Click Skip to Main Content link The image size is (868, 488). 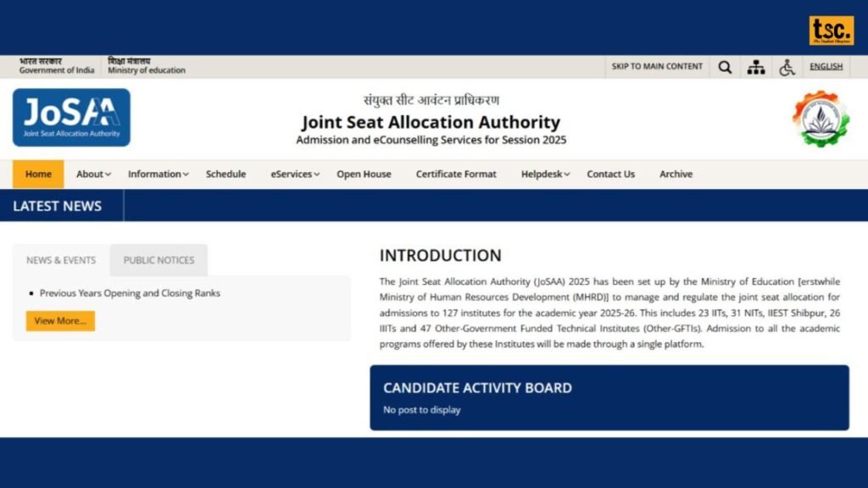click(x=657, y=66)
